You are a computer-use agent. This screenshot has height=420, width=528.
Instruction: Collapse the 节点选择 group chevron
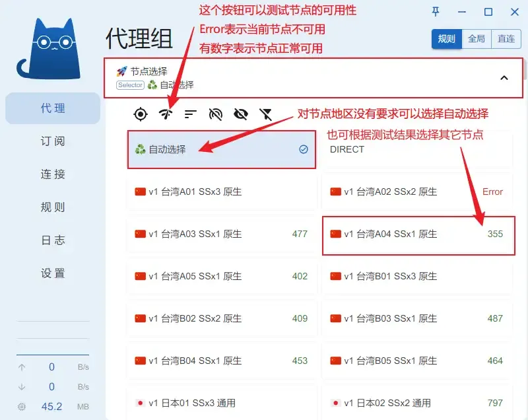pyautogui.click(x=504, y=78)
